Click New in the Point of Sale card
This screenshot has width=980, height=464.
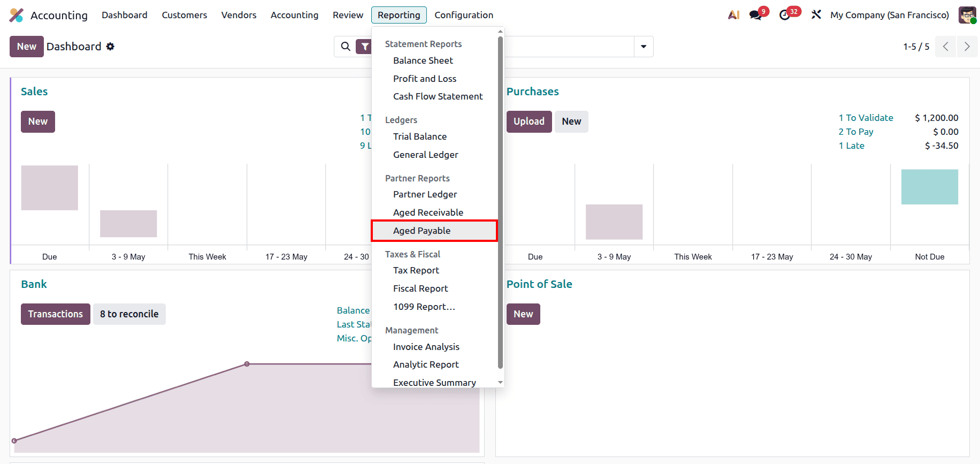coord(523,314)
